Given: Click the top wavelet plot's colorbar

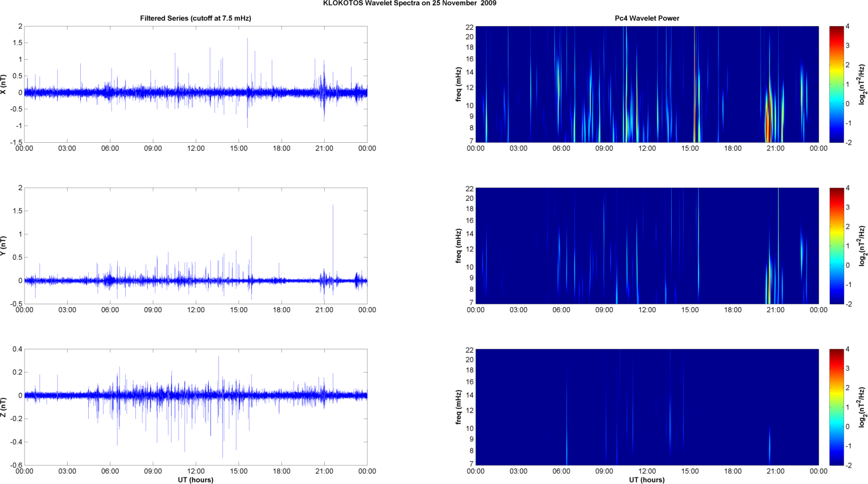Looking at the screenshot, I should [x=836, y=84].
